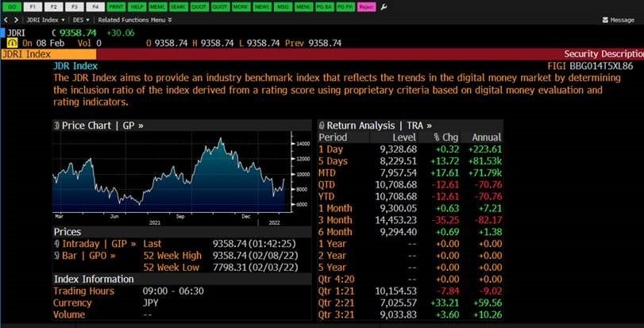The width and height of the screenshot is (644, 328).
Task: Click the PG BA page back key
Action: pyautogui.click(x=325, y=7)
